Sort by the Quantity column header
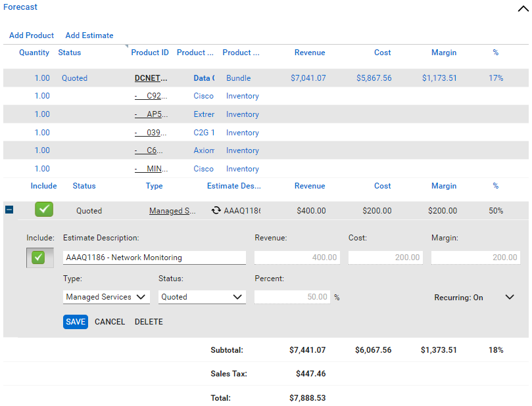This screenshot has height=406, width=532. [34, 53]
